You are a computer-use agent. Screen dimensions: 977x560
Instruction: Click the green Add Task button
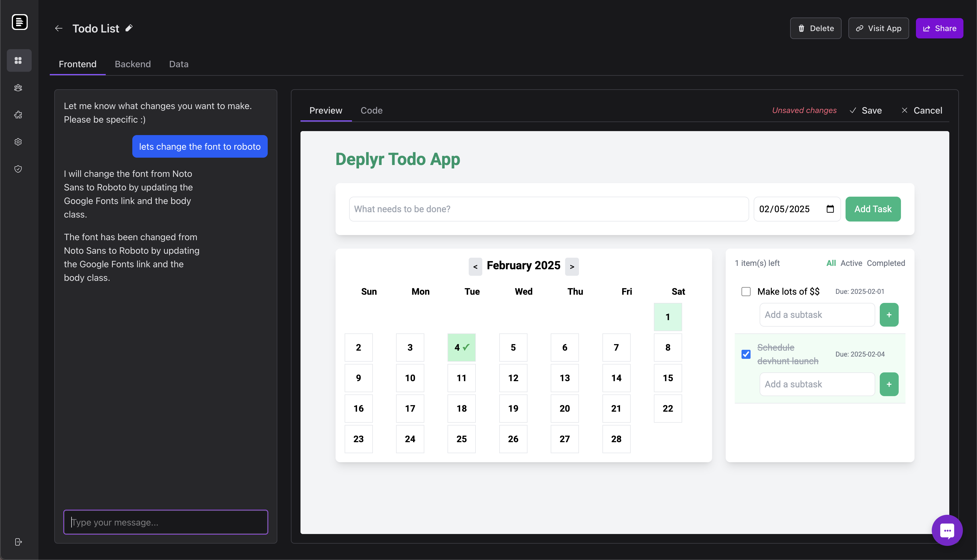pyautogui.click(x=873, y=209)
